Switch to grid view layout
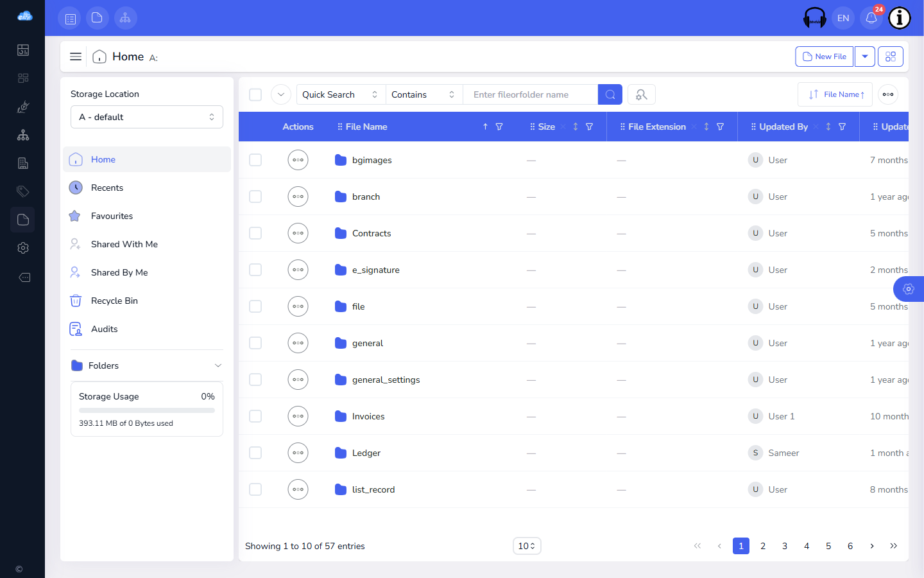The image size is (924, 578). point(891,57)
